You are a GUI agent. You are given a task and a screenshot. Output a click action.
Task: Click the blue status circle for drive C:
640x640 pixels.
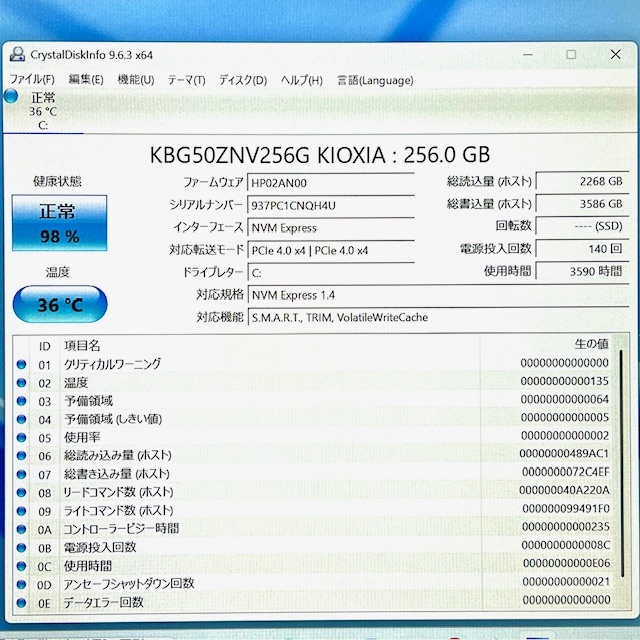(11, 96)
